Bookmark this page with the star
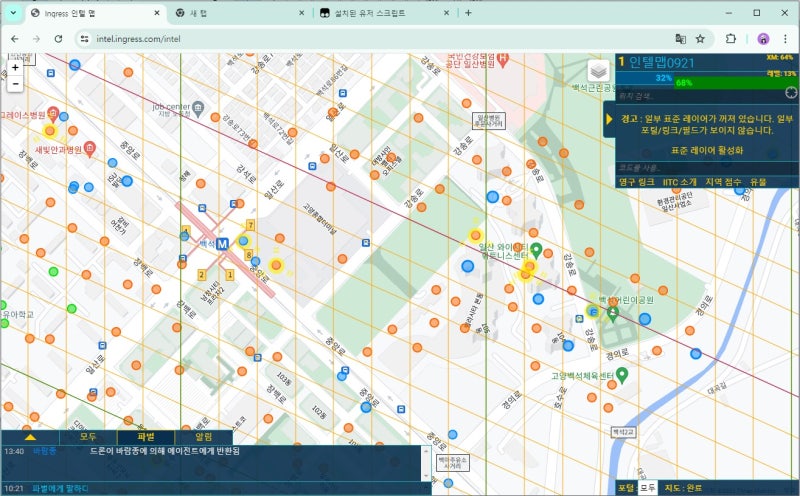The image size is (800, 496). [700, 39]
